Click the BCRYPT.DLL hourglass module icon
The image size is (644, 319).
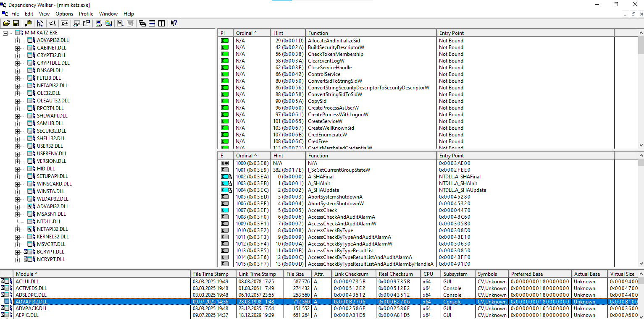[x=29, y=252]
